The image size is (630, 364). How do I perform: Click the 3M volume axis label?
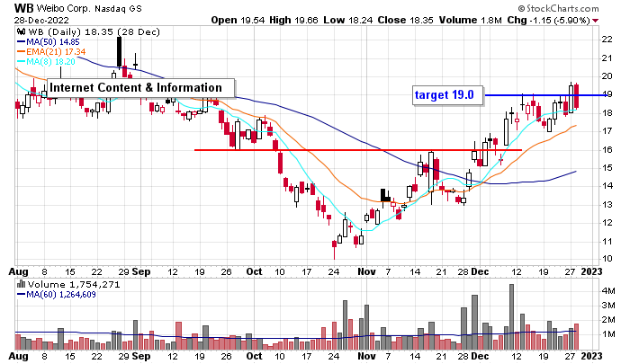608,306
